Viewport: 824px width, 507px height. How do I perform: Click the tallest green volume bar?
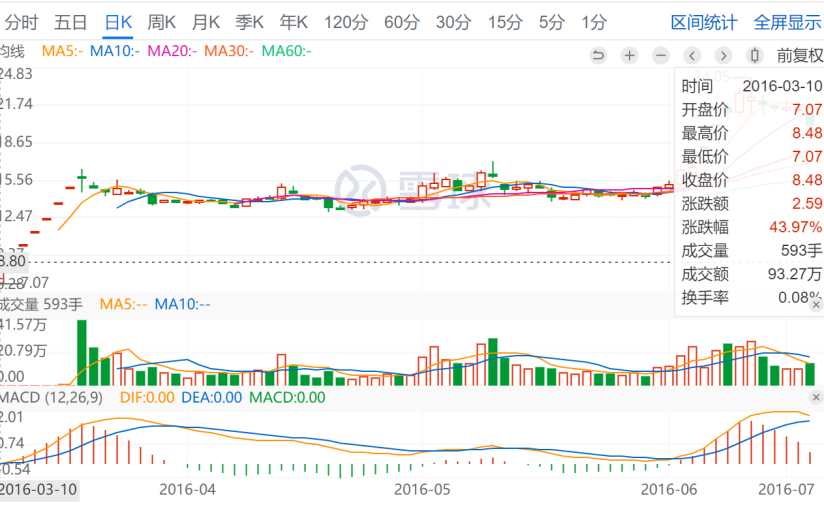coord(82,352)
